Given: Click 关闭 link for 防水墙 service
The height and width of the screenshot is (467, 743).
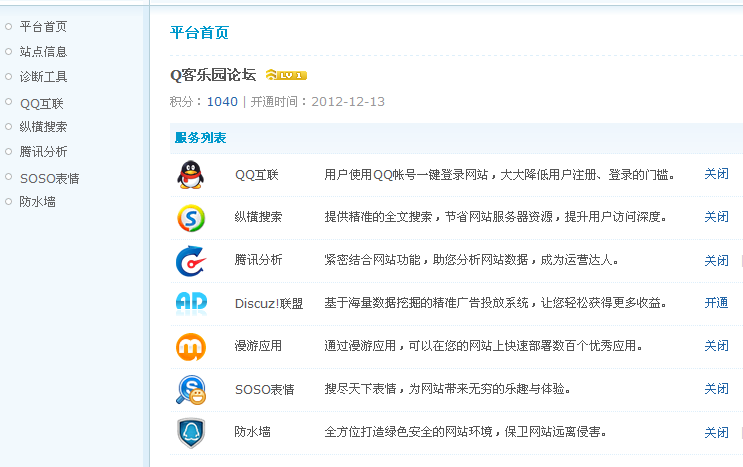Looking at the screenshot, I should point(716,432).
